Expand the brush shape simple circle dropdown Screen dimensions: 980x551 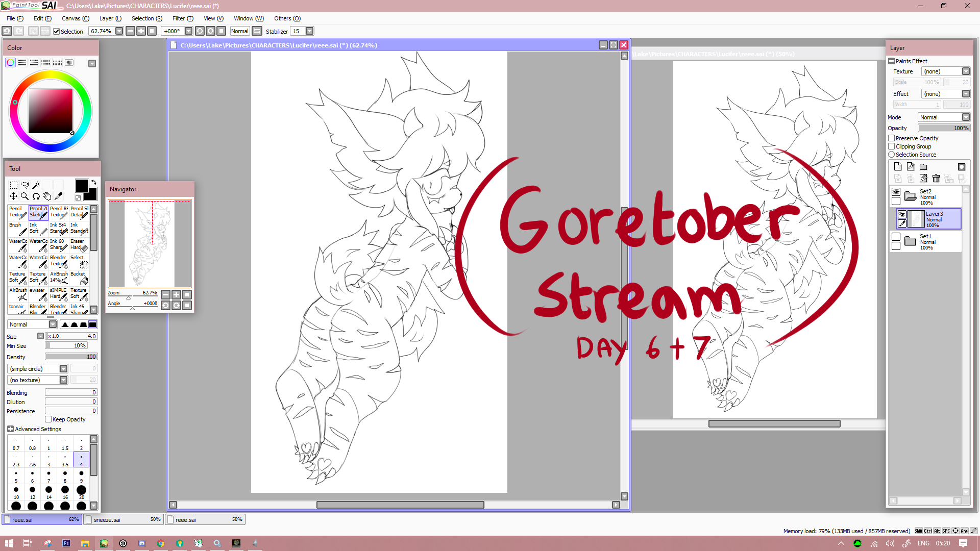63,369
